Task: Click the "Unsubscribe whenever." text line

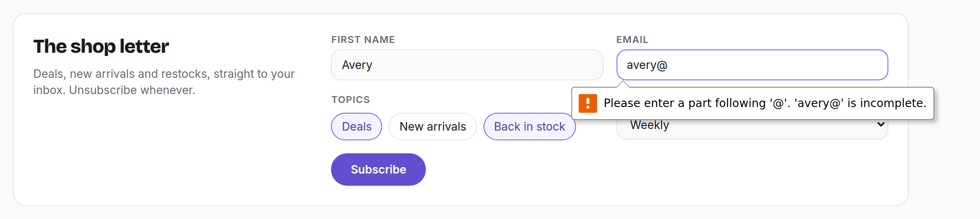Action: pyautogui.click(x=132, y=90)
